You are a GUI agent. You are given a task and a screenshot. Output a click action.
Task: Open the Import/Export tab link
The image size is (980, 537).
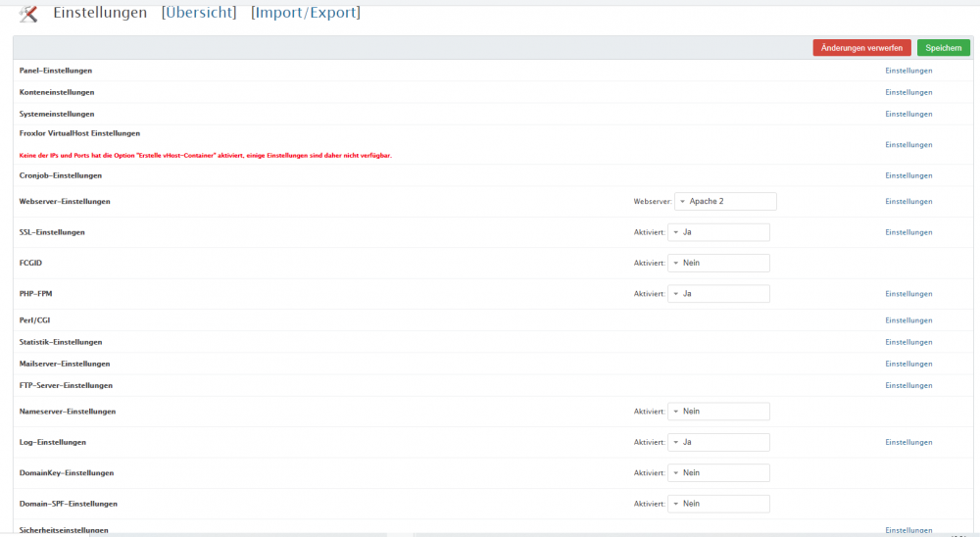click(x=305, y=13)
